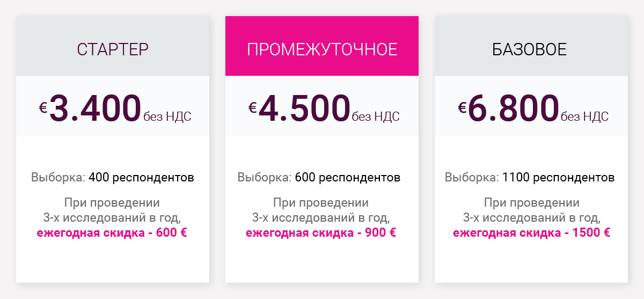Click the euro sign before 3.400
This screenshot has width=644, height=299.
[x=43, y=107]
